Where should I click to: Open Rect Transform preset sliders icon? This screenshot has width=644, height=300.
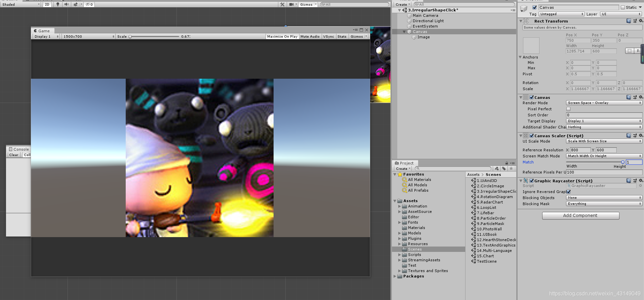[x=635, y=21]
